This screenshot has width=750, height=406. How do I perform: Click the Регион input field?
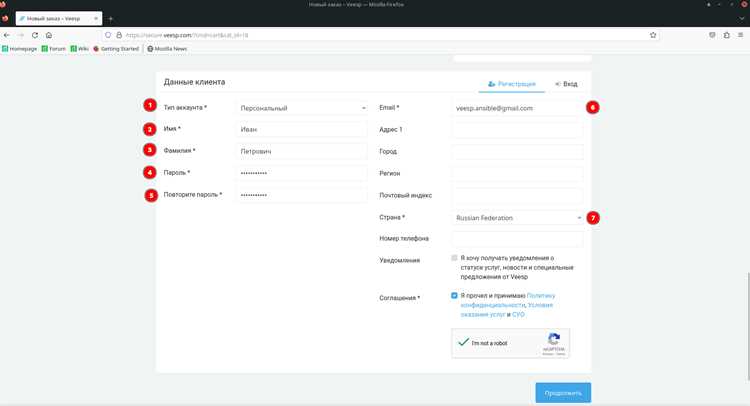[517, 174]
